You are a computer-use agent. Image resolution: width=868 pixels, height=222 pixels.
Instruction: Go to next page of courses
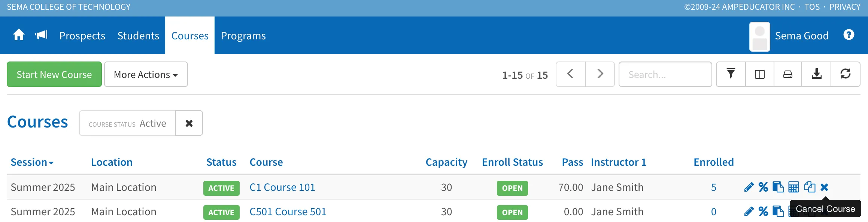tap(600, 74)
